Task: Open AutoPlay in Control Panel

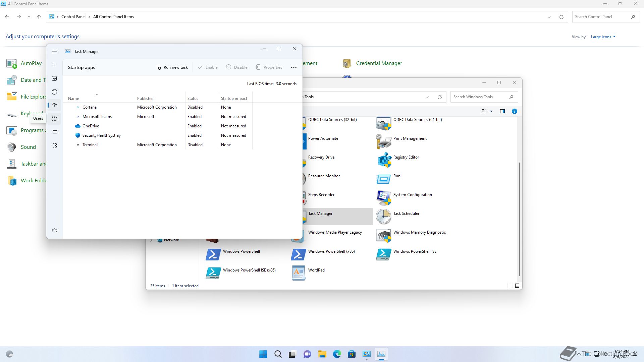Action: 24,63
